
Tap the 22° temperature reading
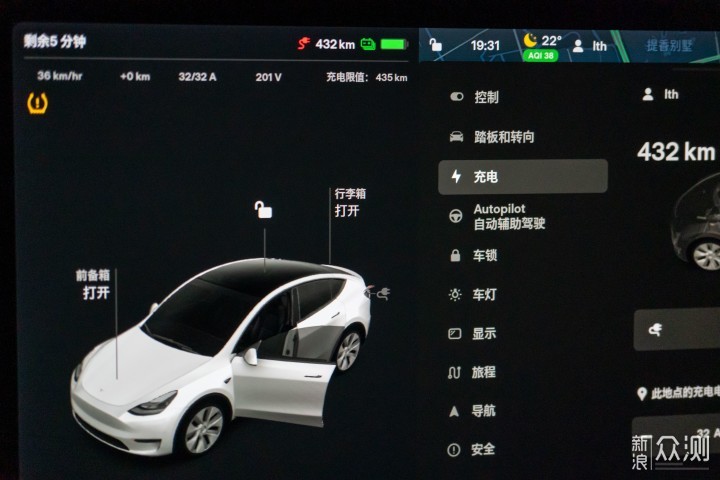[x=551, y=40]
